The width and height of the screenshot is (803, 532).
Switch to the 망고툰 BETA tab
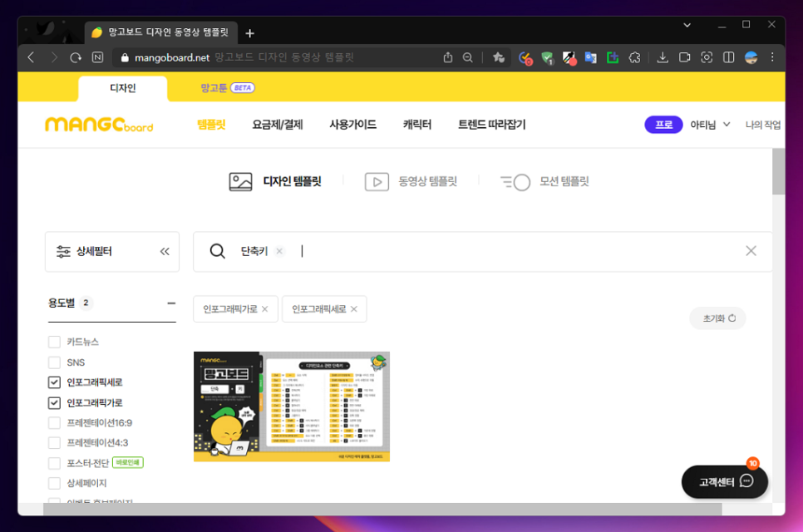[228, 88]
